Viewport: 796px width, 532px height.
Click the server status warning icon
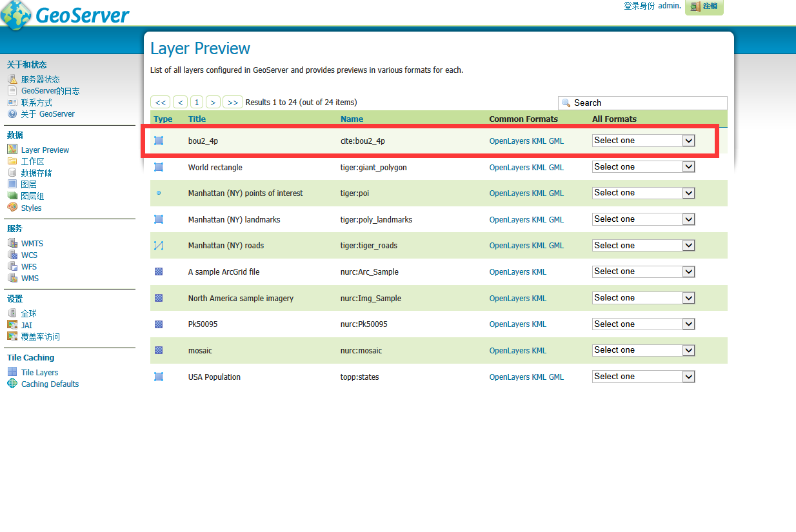[12, 79]
